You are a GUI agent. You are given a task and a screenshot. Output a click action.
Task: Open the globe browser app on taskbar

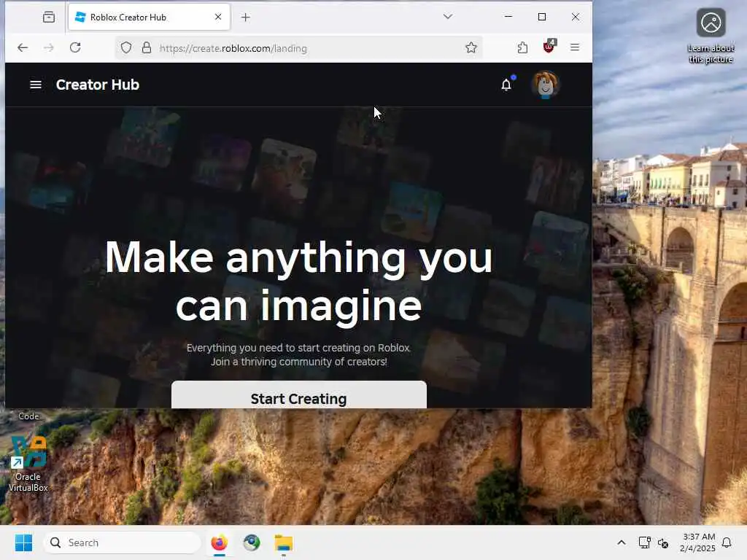coord(252,542)
